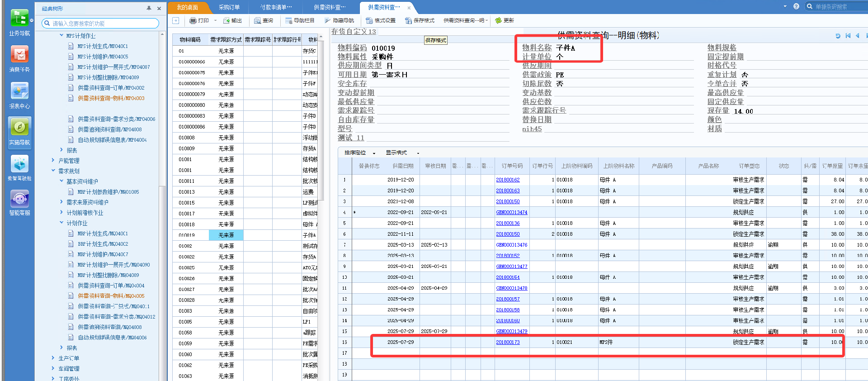Viewport: 868px width, 381px height.
Task: Click the undo/refresh arrow above 物料规格
Action: (x=838, y=36)
